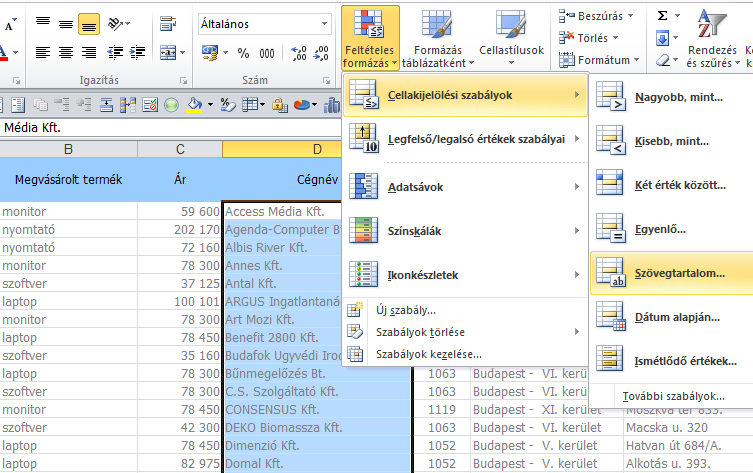This screenshot has height=473, width=753.
Task: Click the decrease indent icon
Action: click(115, 52)
